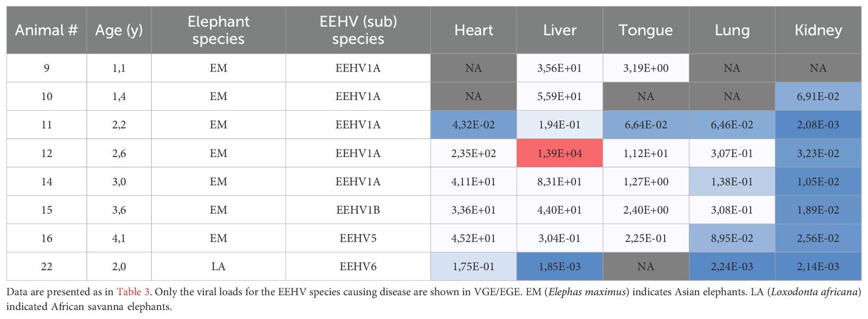Select the Heart column header
This screenshot has width=868, height=319.
click(x=474, y=30)
